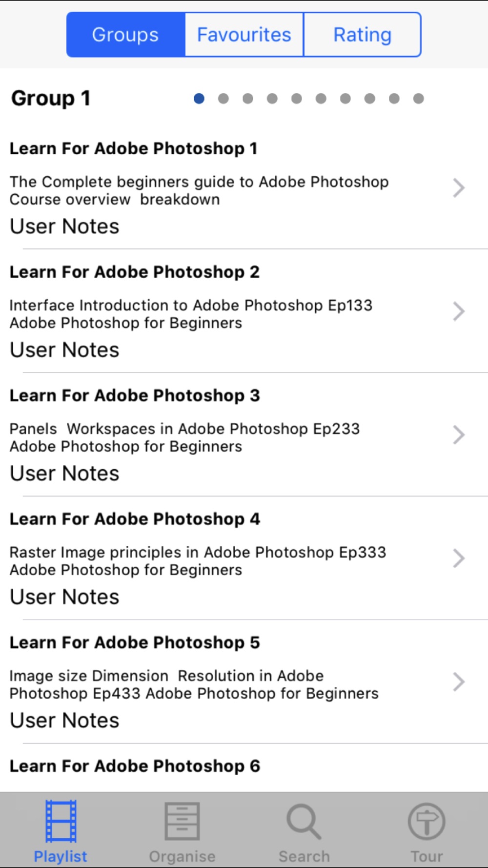This screenshot has height=868, width=488.
Task: Open the Playlist filmstrip icon
Action: (x=61, y=821)
